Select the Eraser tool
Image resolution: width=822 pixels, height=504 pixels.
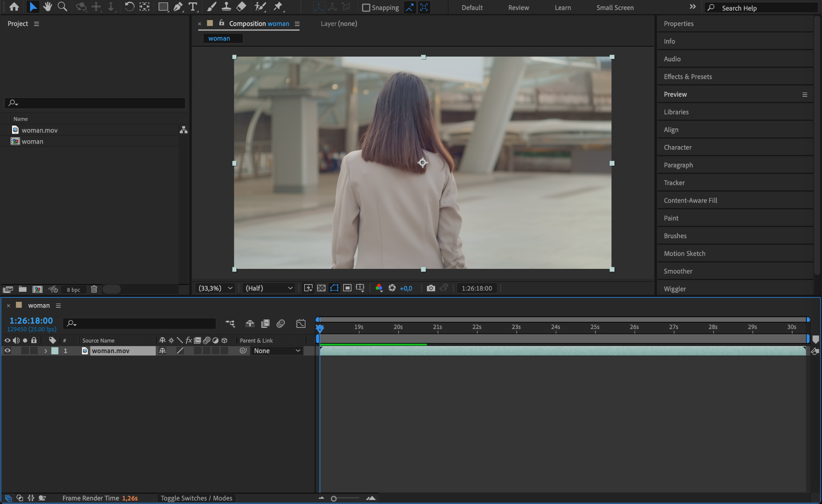click(241, 7)
